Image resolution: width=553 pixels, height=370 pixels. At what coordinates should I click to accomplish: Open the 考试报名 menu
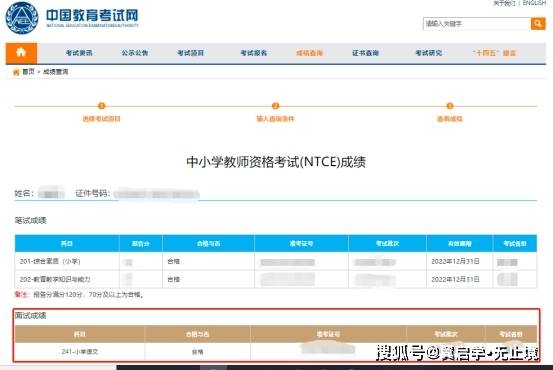point(254,53)
